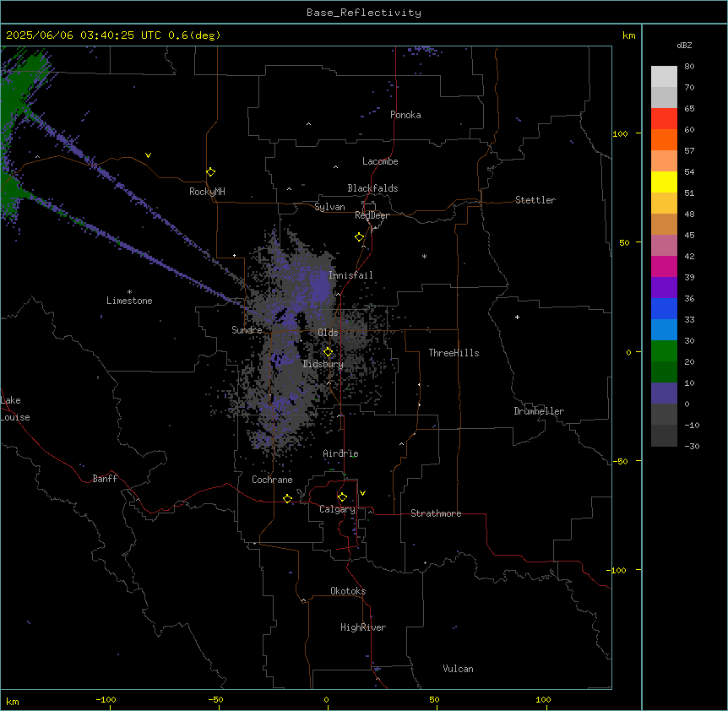728x711 pixels.
Task: Click the yellow V marker east of Calgary
Action: click(362, 493)
